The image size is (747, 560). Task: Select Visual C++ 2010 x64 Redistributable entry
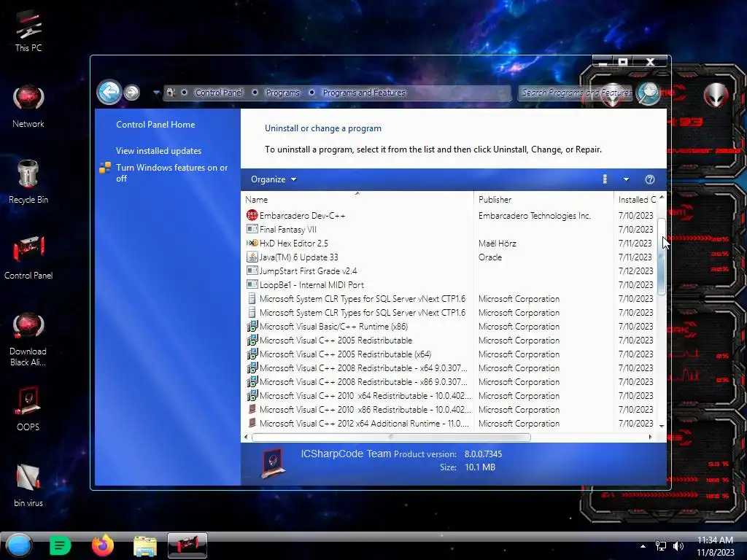pyautogui.click(x=365, y=396)
